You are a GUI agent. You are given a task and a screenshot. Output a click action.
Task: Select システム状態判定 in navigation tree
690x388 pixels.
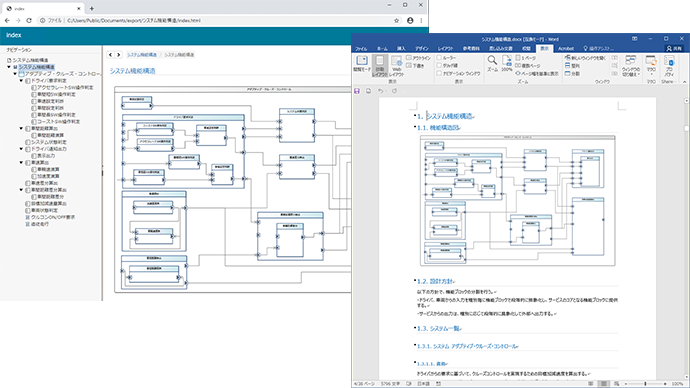click(x=49, y=142)
